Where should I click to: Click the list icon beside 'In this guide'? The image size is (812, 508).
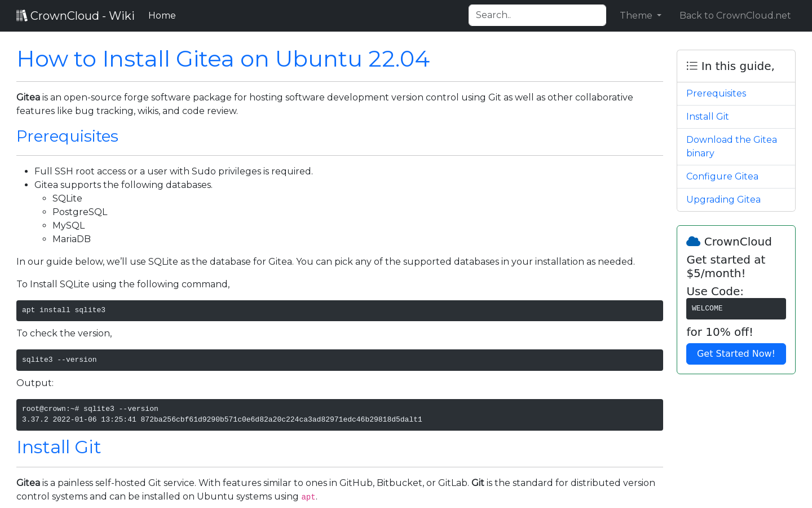[x=692, y=66]
